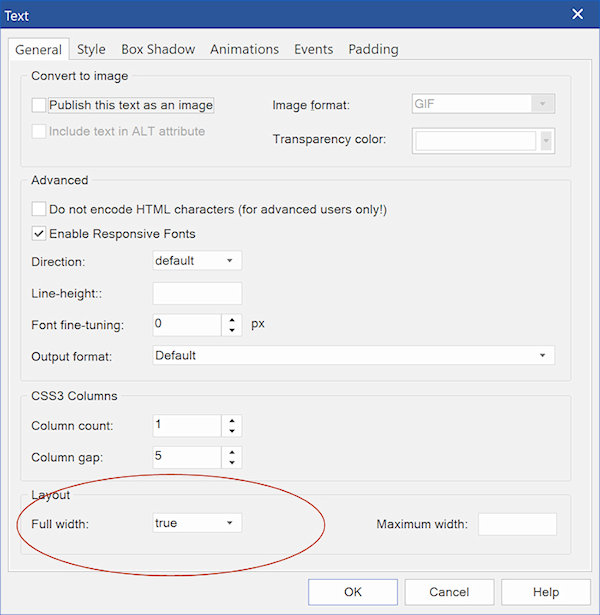Enable Publish this text as an image
600x615 pixels.
[x=40, y=105]
